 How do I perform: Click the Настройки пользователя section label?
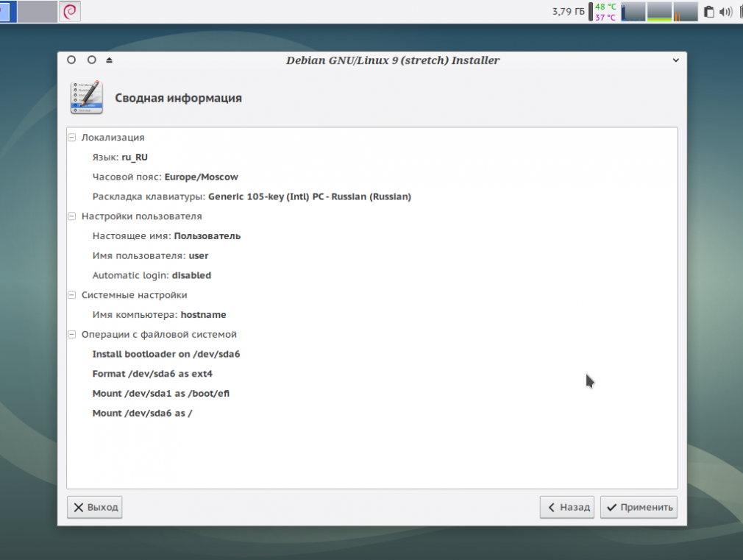coord(142,216)
